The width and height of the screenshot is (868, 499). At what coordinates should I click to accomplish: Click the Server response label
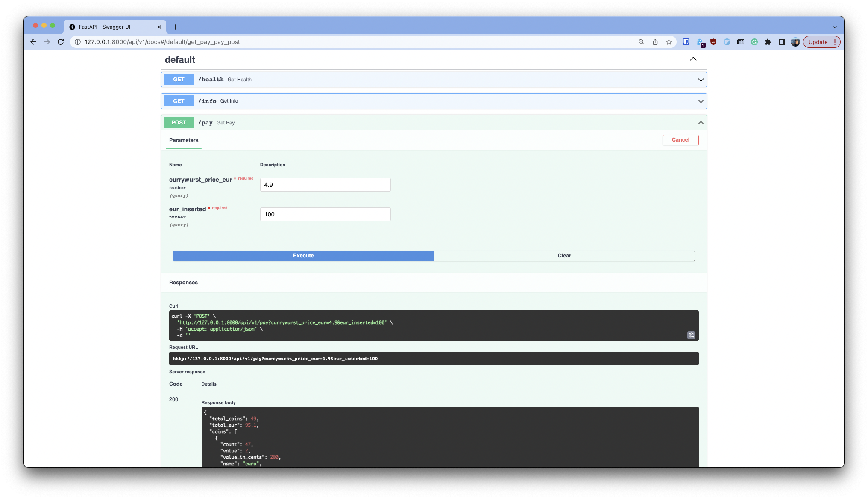(x=187, y=372)
